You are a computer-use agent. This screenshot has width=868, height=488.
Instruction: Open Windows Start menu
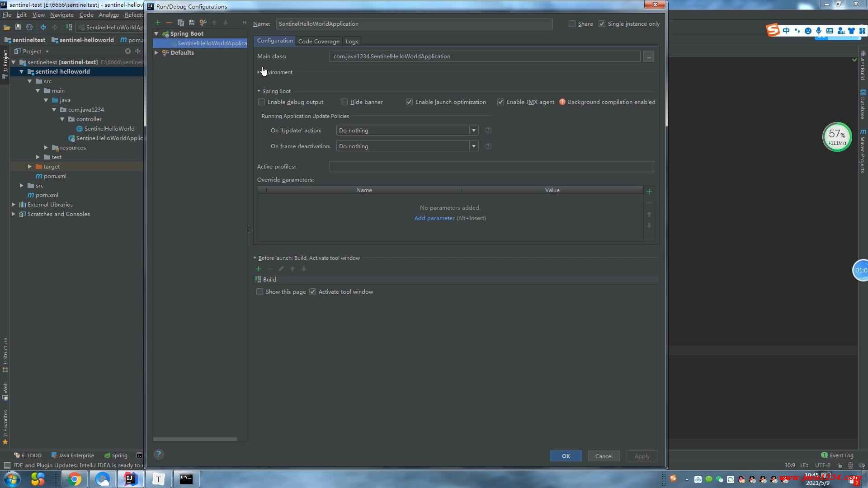(x=12, y=479)
